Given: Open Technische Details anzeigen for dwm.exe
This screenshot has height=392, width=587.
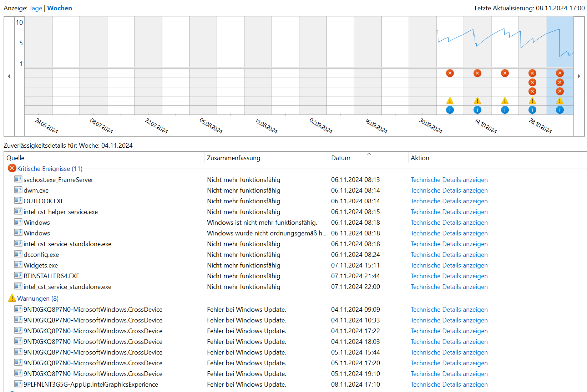Looking at the screenshot, I should [449, 190].
